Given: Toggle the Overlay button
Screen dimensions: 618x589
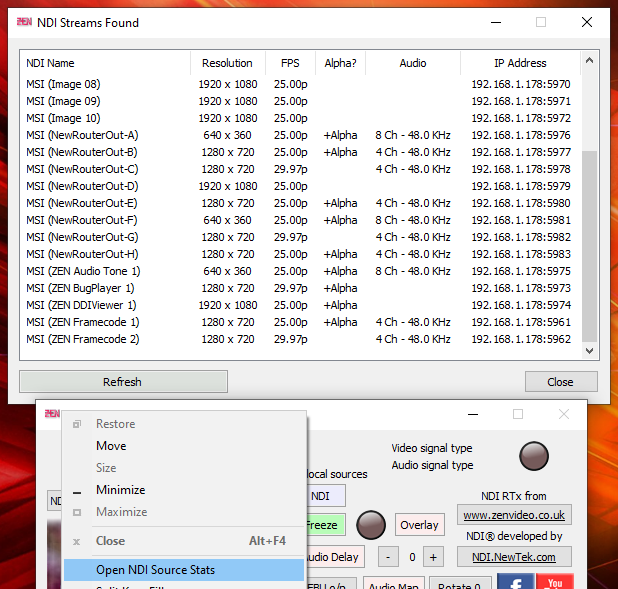Looking at the screenshot, I should [419, 525].
